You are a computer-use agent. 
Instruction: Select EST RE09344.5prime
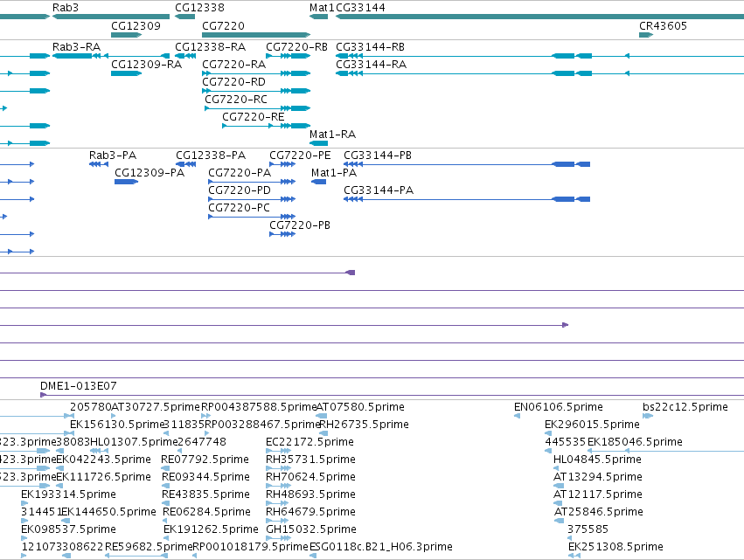206,476
